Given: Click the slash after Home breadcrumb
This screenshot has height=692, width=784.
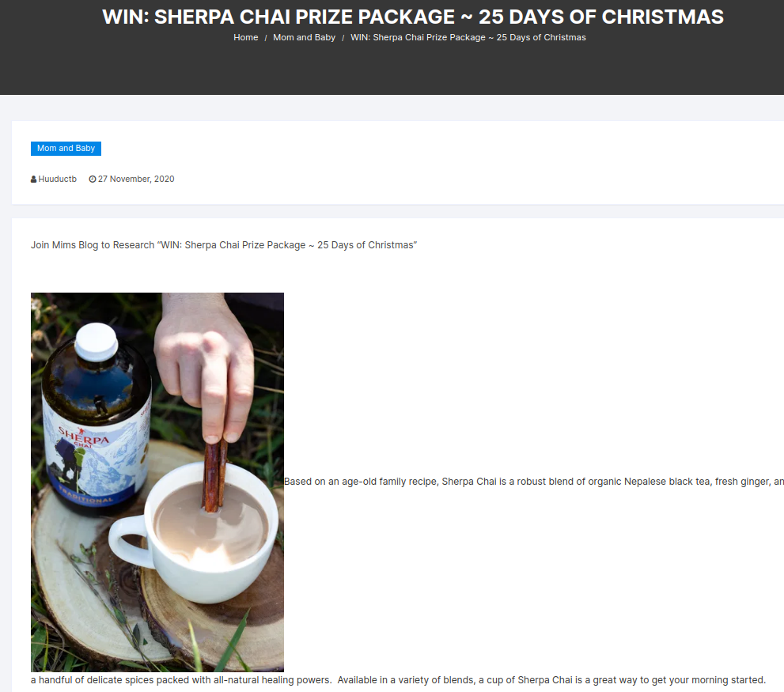Looking at the screenshot, I should click(266, 38).
